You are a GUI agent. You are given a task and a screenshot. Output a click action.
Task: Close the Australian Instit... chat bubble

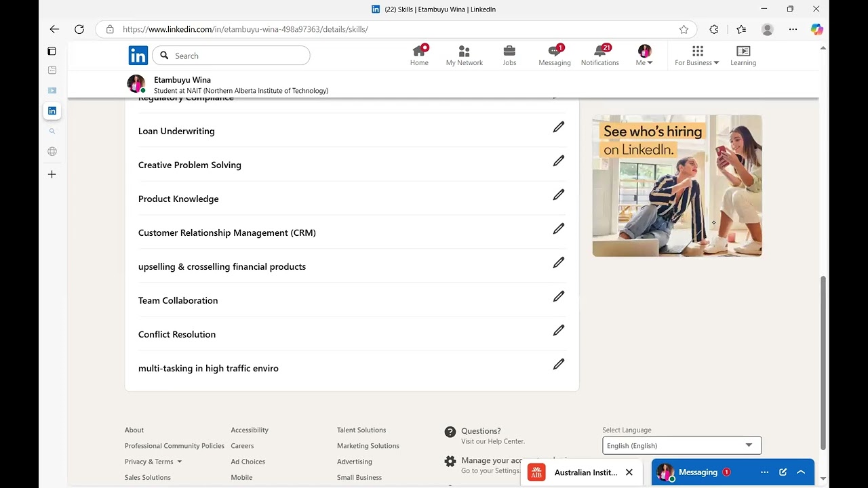coord(629,472)
